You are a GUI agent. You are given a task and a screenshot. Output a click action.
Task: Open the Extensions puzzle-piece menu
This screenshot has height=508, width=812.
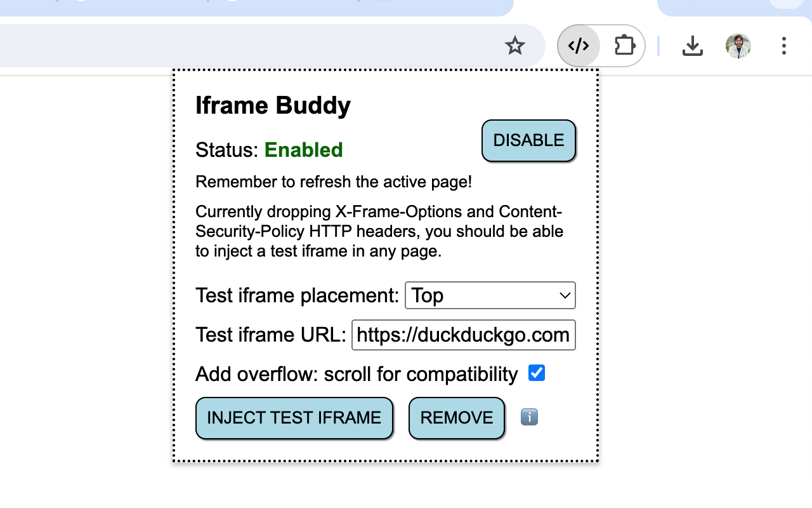(x=625, y=46)
